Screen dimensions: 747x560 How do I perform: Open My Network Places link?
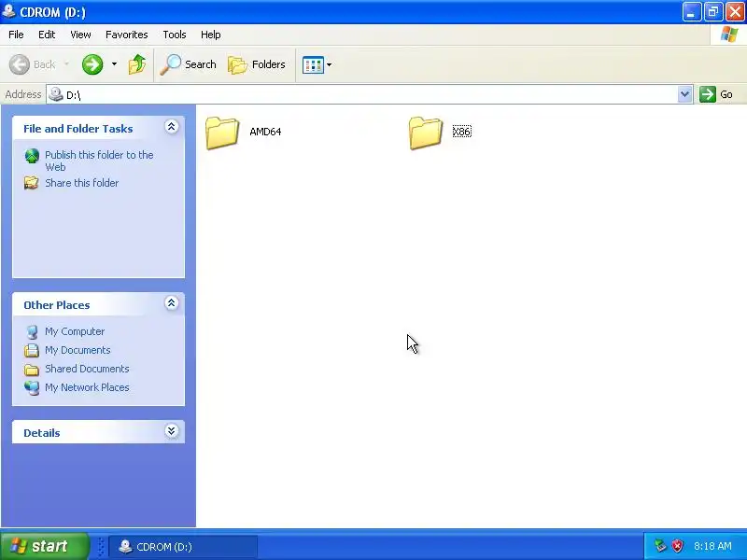[x=87, y=387]
